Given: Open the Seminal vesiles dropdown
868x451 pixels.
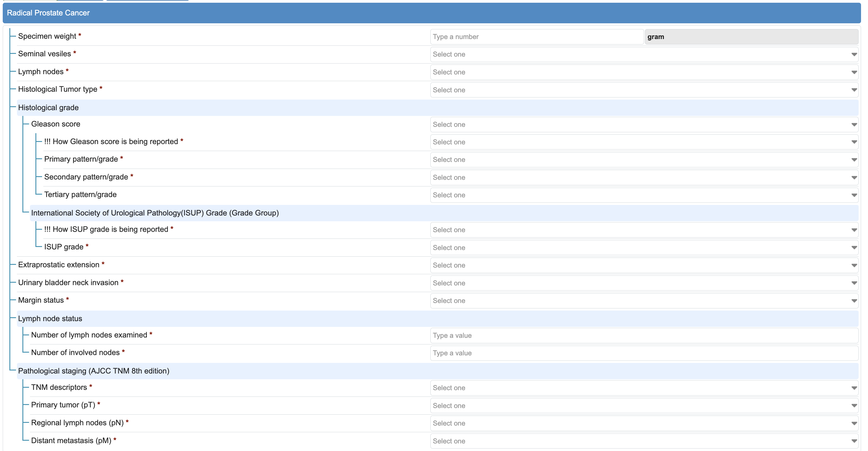Looking at the screenshot, I should (644, 54).
